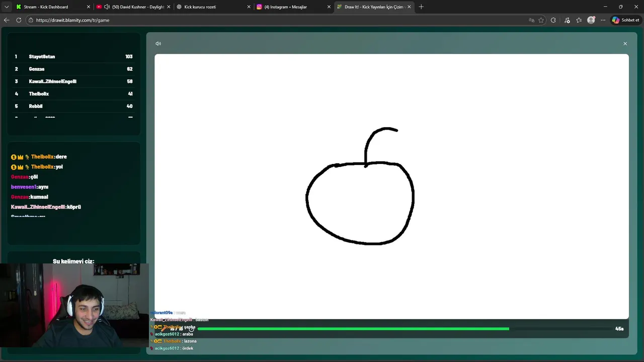Click the 'Şu kelimeyi çiz:' heading
The height and width of the screenshot is (362, 644).
coord(73,261)
